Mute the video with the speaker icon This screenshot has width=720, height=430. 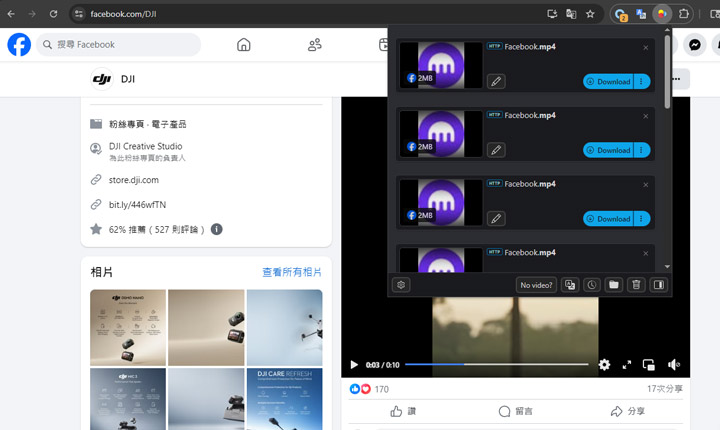674,365
